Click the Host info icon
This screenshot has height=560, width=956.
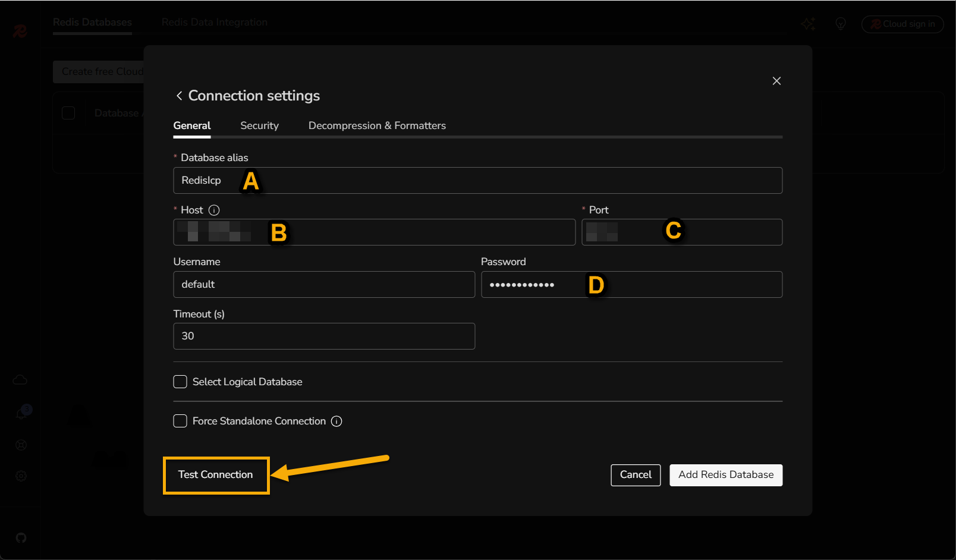pyautogui.click(x=214, y=210)
